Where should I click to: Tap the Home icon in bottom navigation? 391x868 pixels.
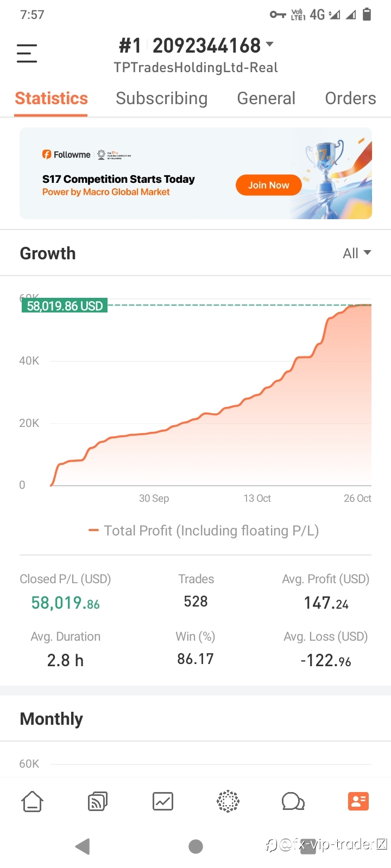(x=32, y=801)
